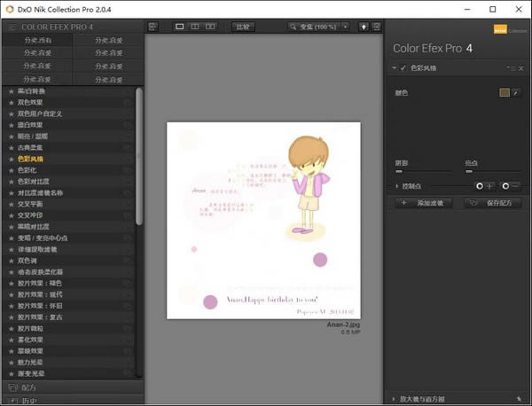Image resolution: width=532 pixels, height=406 pixels.
Task: Select the 对比度滤镜名称 filter
Action: point(68,193)
